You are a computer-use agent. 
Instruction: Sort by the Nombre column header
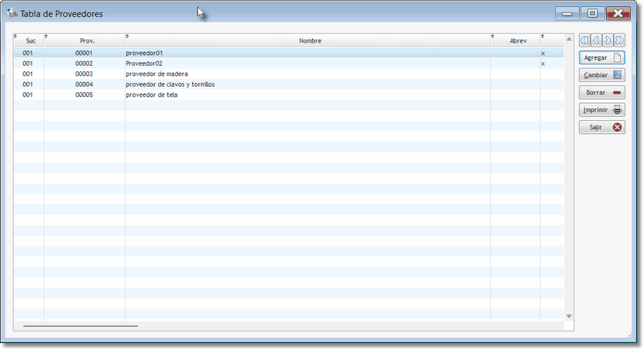(x=307, y=41)
